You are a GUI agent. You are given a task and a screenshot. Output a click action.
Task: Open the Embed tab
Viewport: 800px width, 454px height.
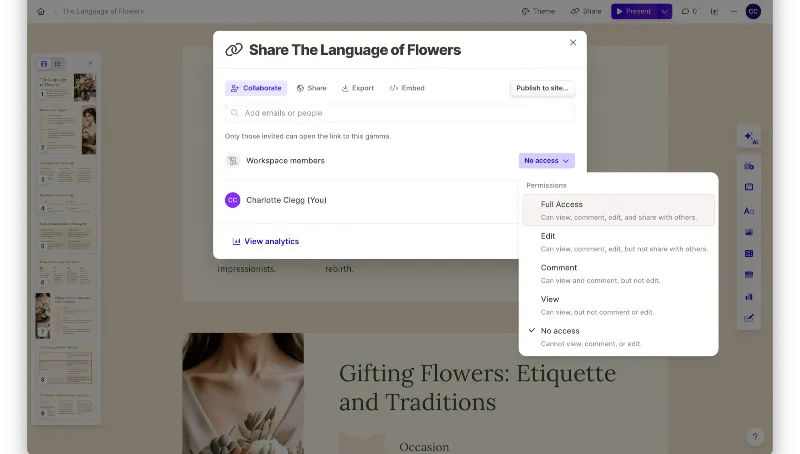[x=407, y=88]
